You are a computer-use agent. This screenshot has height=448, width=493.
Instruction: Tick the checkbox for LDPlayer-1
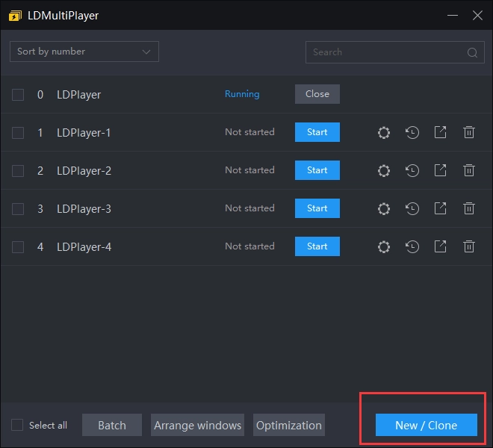[x=18, y=133]
